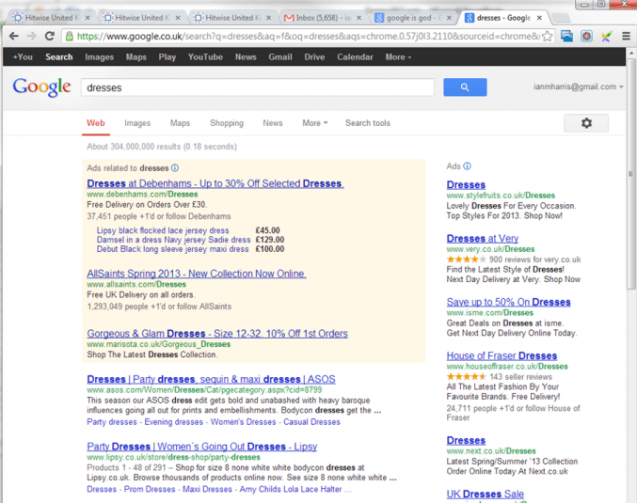Select the Shopping search tab

pyautogui.click(x=227, y=123)
